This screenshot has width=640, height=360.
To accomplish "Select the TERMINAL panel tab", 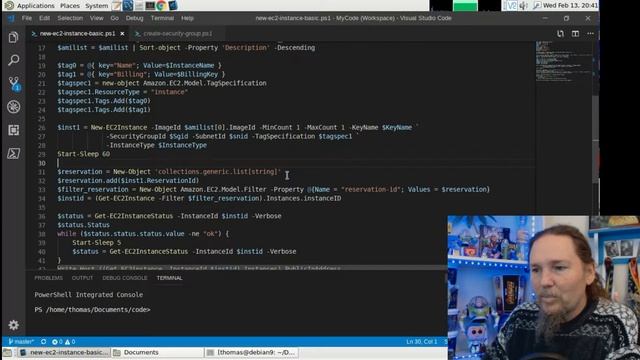I will click(x=169, y=278).
